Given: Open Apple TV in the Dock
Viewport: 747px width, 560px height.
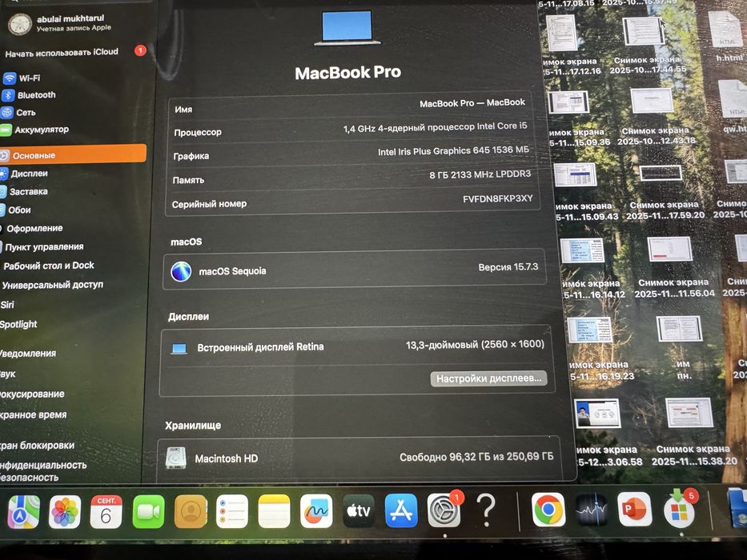Looking at the screenshot, I should coord(358,511).
